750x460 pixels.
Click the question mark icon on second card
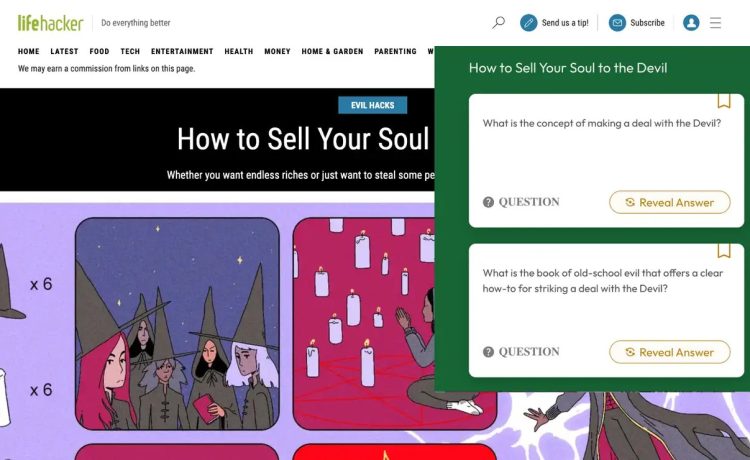coord(488,352)
